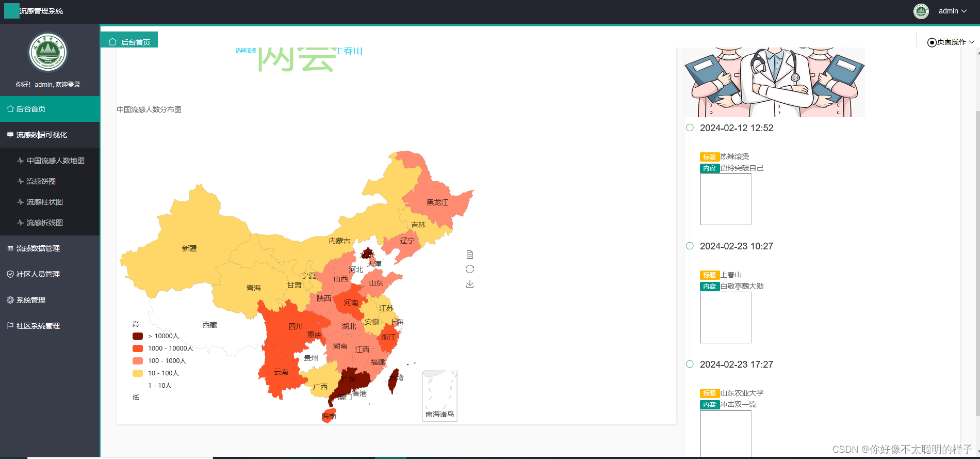
Task: Expand the 社区人员管理 sidebar menu
Action: coord(50,274)
